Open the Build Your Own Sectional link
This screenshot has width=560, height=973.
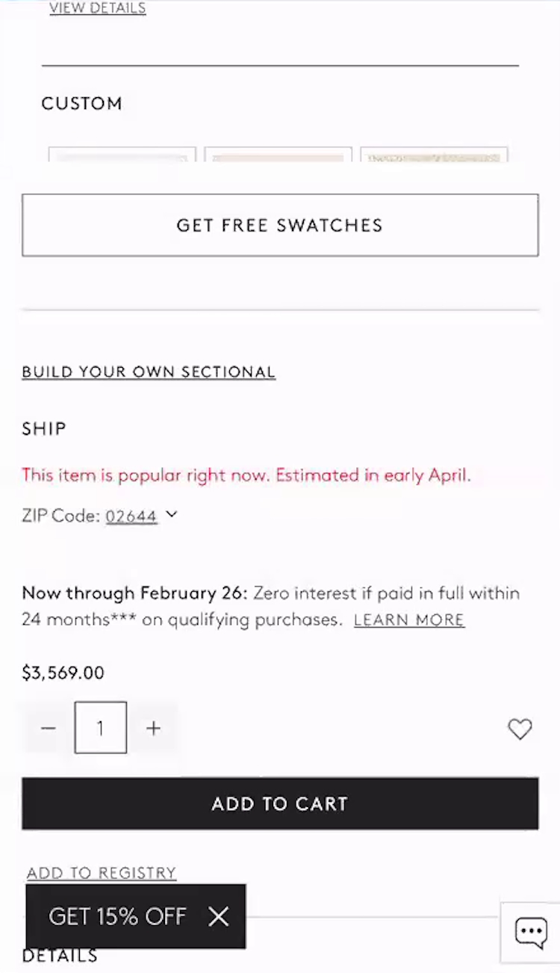[x=149, y=372]
